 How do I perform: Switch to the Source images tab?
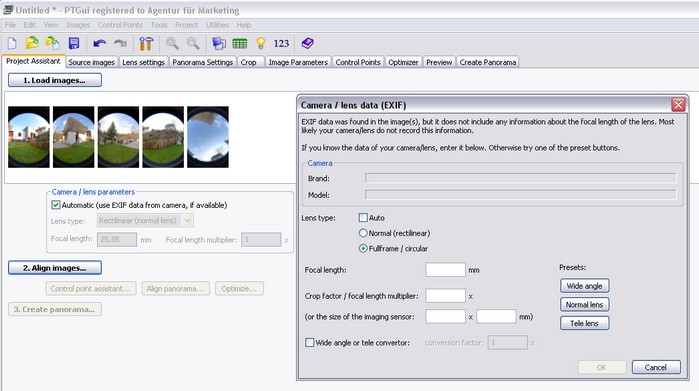click(91, 62)
